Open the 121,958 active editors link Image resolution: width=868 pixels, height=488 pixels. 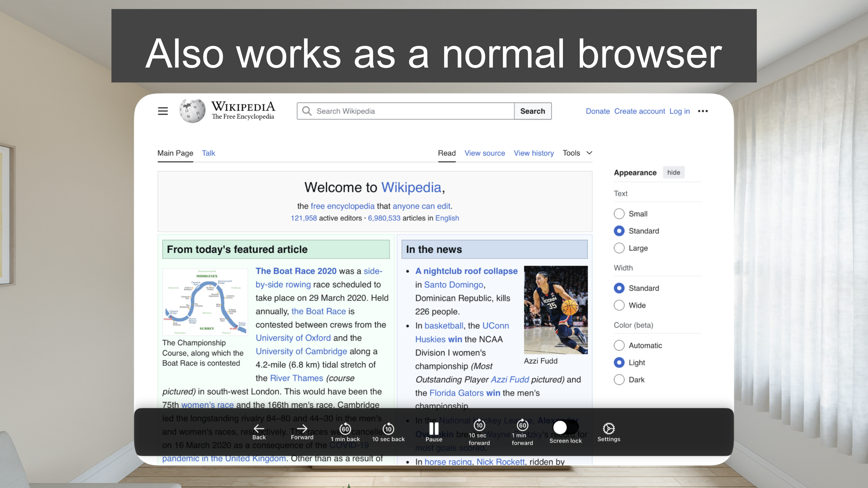click(x=304, y=218)
